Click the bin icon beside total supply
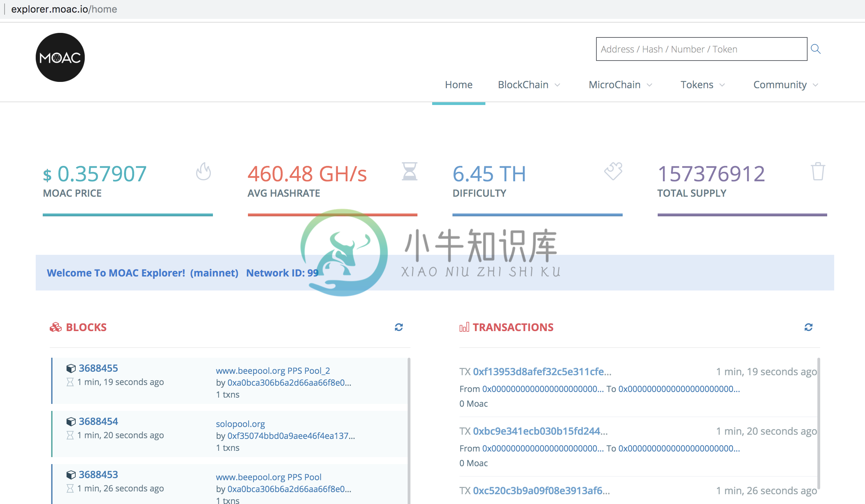Viewport: 865px width, 504px height. point(818,171)
